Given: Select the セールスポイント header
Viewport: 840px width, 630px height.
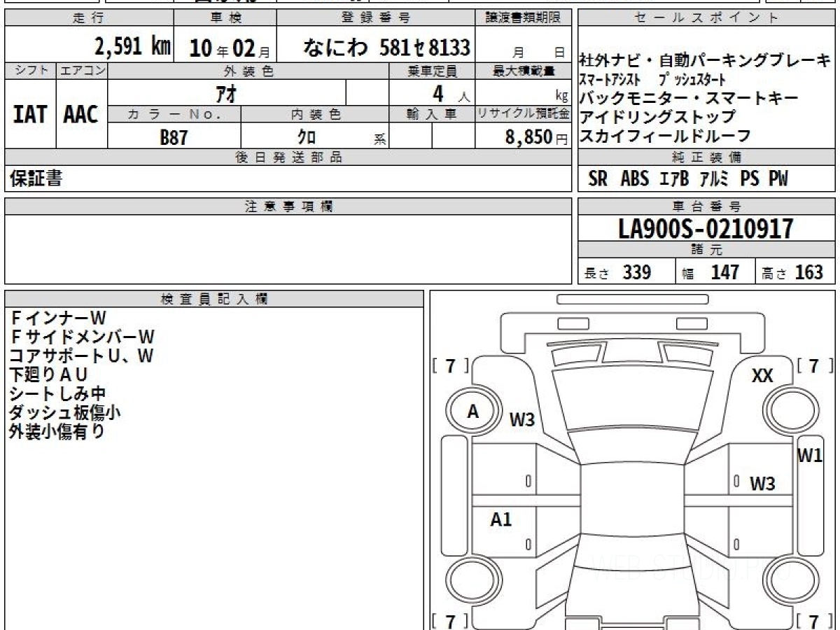Looking at the screenshot, I should click(x=706, y=18).
